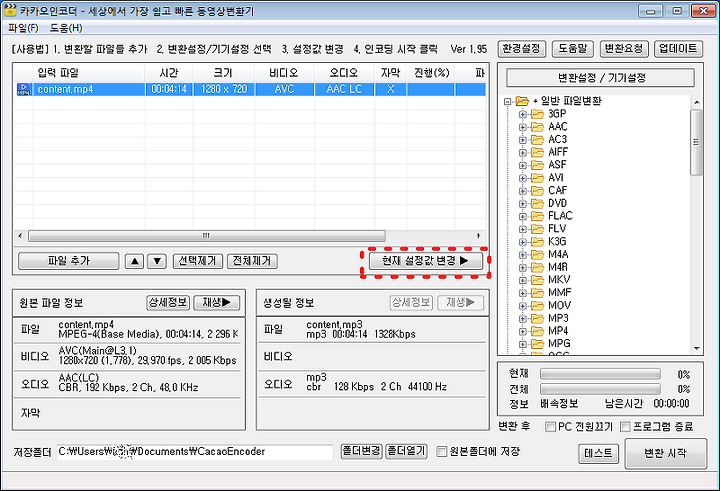The width and height of the screenshot is (720, 491).
Task: Click the 오디오 column header
Action: click(344, 73)
